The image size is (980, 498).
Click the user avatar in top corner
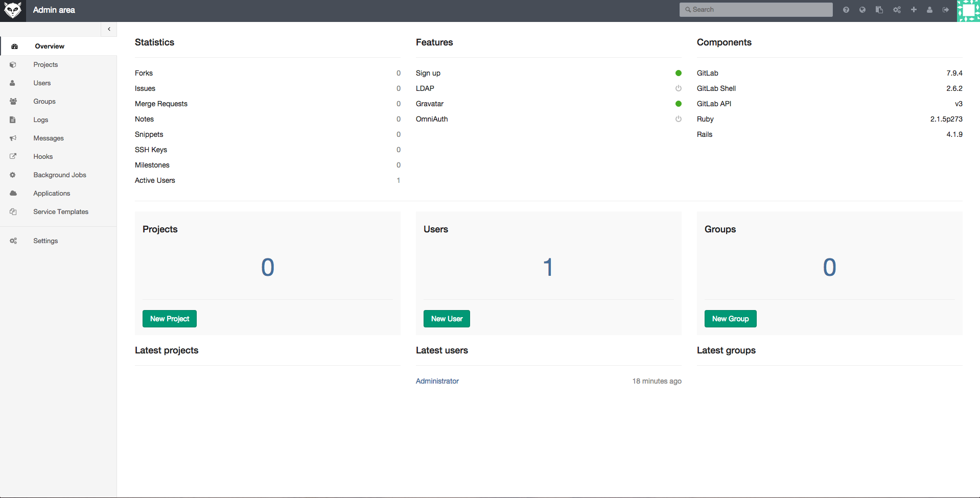pos(968,11)
